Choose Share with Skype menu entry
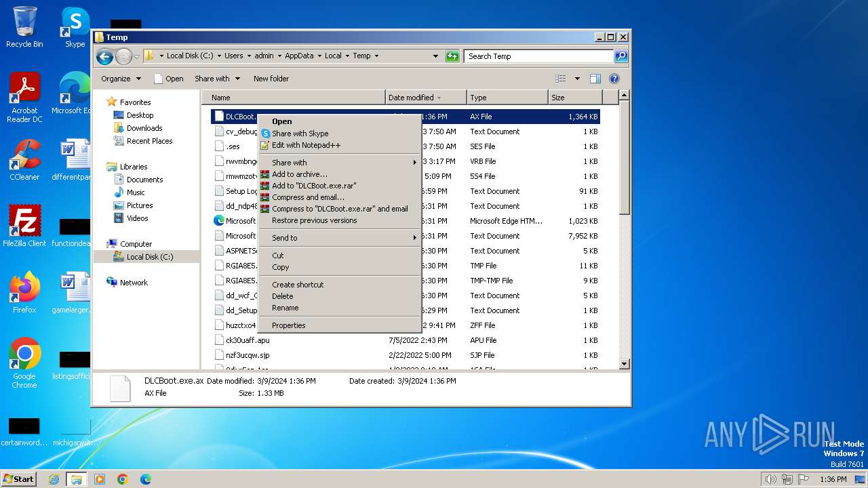This screenshot has width=868, height=488. coord(339,134)
